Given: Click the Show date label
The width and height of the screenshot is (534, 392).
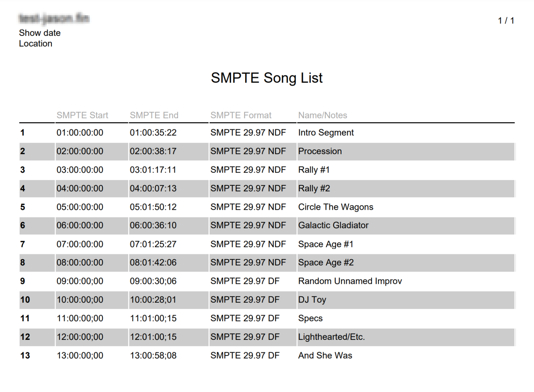Looking at the screenshot, I should pos(40,33).
